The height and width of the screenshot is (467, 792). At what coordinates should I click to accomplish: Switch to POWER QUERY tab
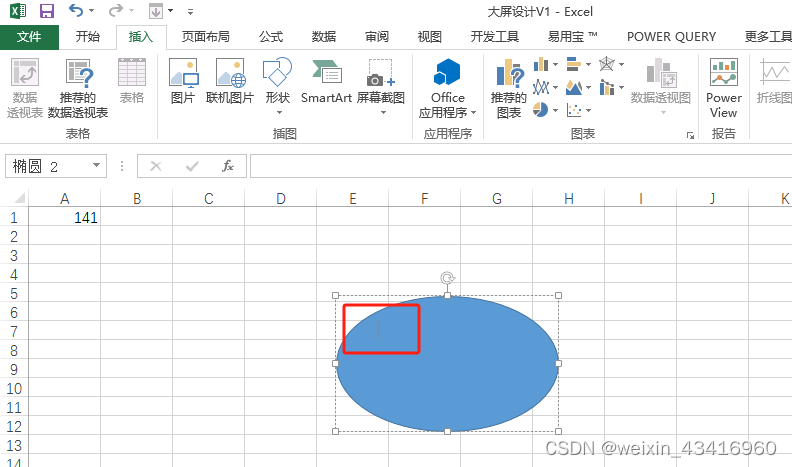tap(671, 37)
